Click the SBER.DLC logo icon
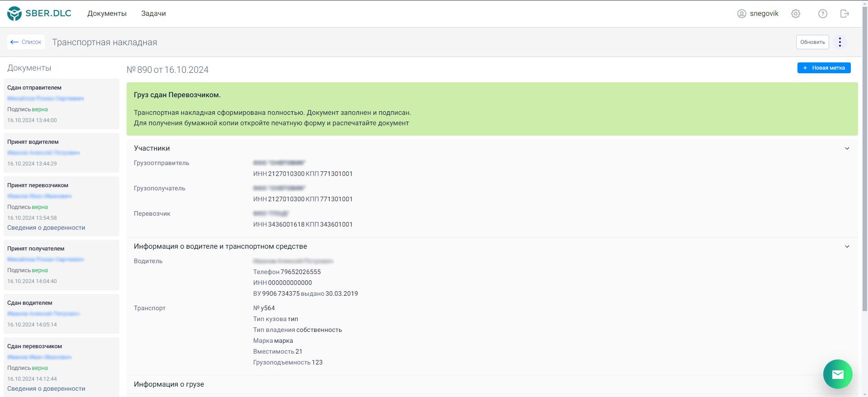The height and width of the screenshot is (397, 868). 14,14
